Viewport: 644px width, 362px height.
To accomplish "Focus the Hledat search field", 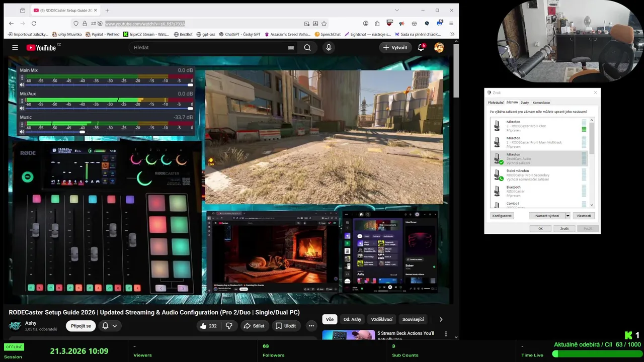I will pos(209,47).
